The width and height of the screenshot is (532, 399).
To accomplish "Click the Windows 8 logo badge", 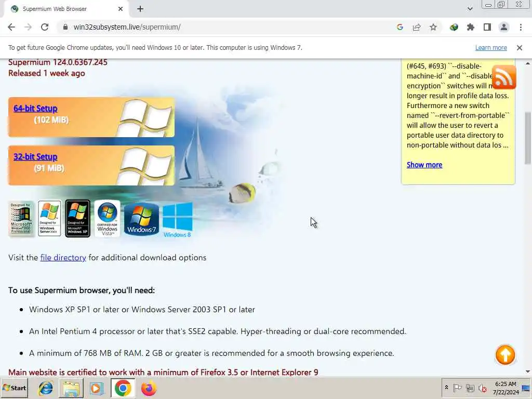I will click(x=178, y=220).
